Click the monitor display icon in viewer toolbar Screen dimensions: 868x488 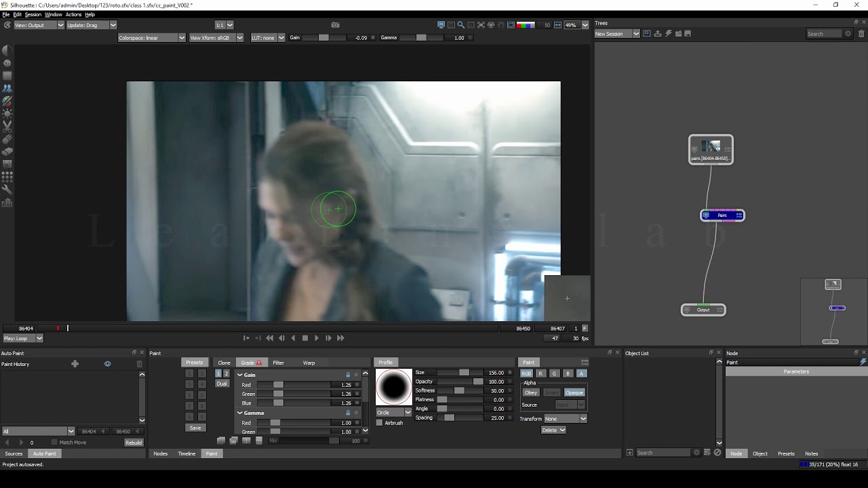(441, 25)
